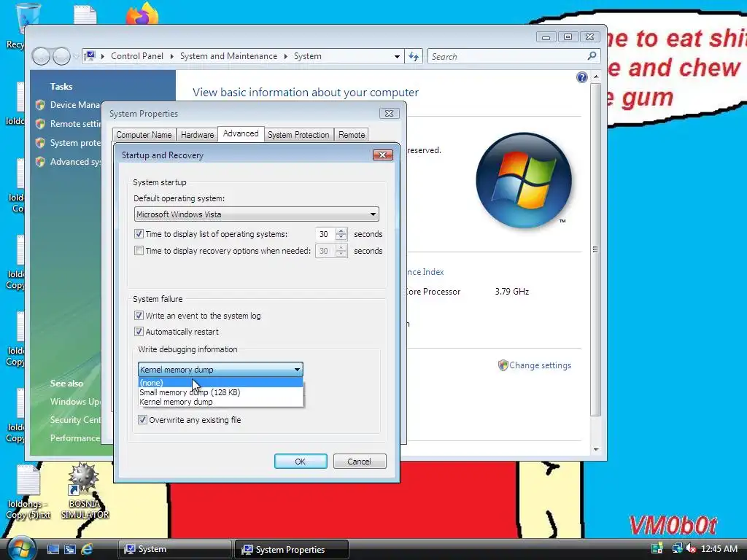This screenshot has width=747, height=560.
Task: Switch to System taskbar button
Action: click(174, 549)
